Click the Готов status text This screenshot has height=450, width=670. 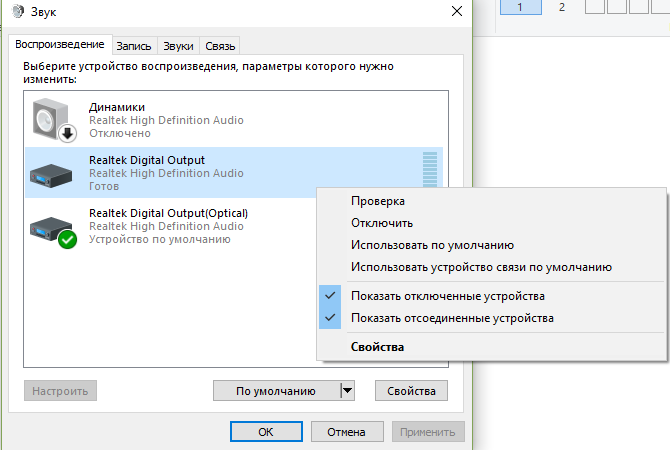[104, 186]
